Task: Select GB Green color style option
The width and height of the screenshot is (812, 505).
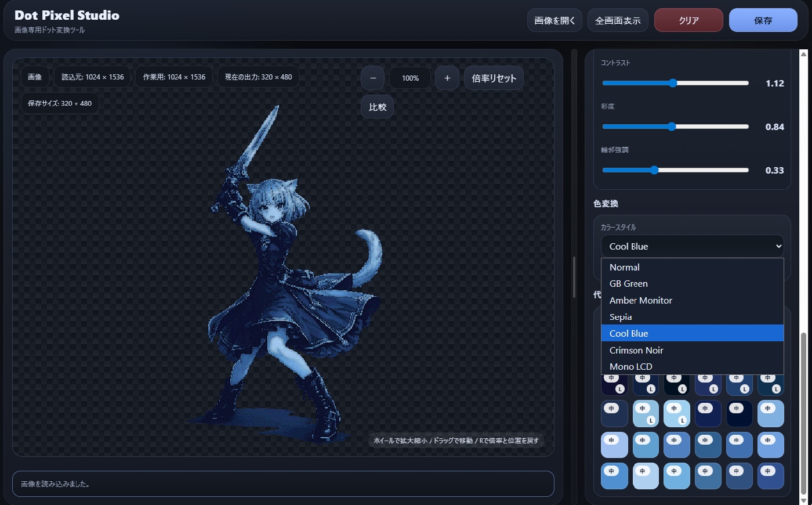Action: [629, 284]
